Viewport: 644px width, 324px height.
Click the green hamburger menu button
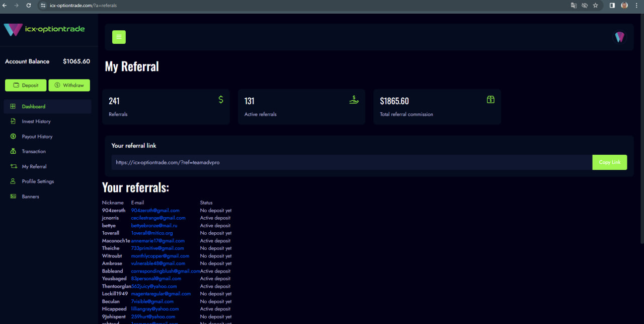[119, 37]
